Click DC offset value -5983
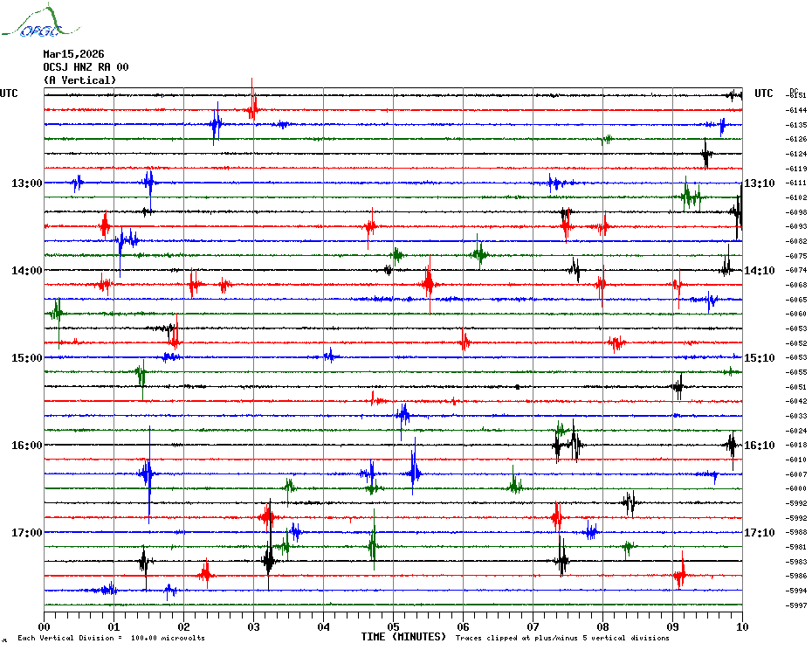812x650 pixels. [x=796, y=562]
